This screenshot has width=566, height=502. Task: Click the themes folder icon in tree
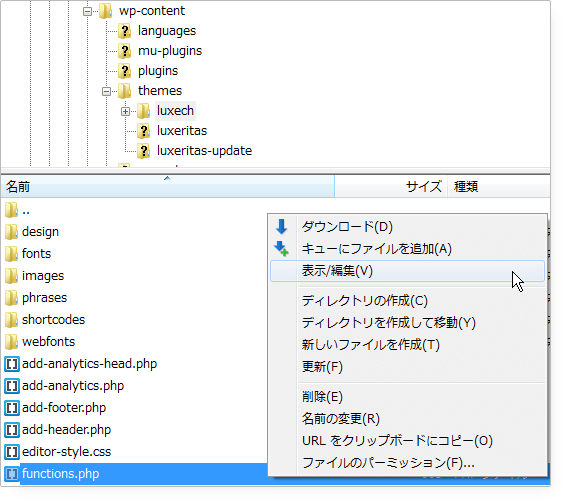click(125, 91)
